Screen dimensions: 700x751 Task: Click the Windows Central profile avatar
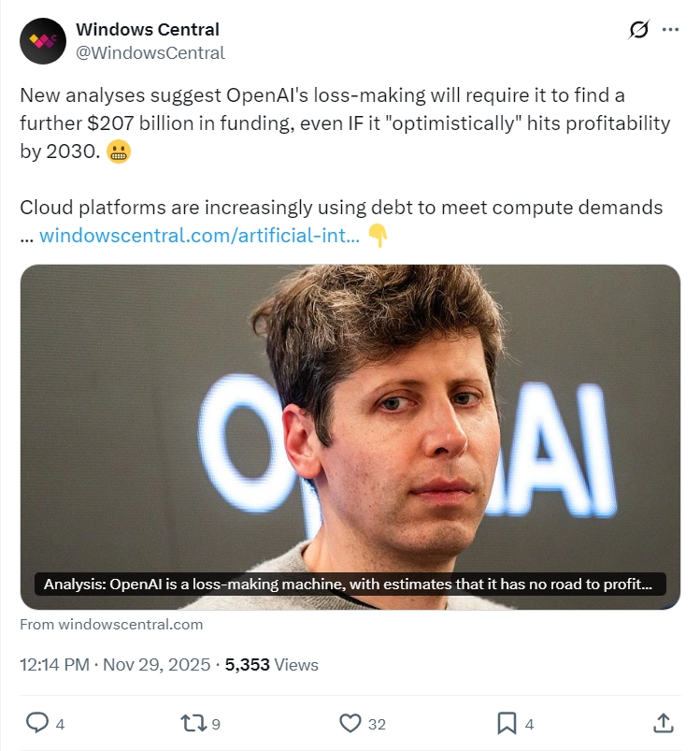pyautogui.click(x=43, y=39)
